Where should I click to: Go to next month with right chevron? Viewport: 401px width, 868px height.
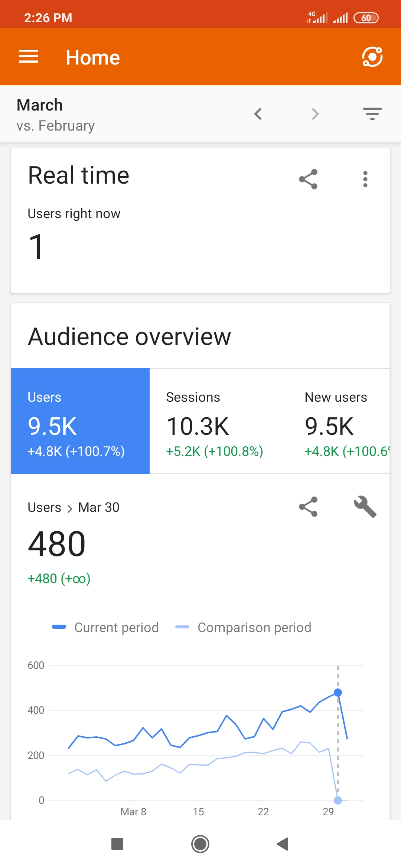coord(315,114)
